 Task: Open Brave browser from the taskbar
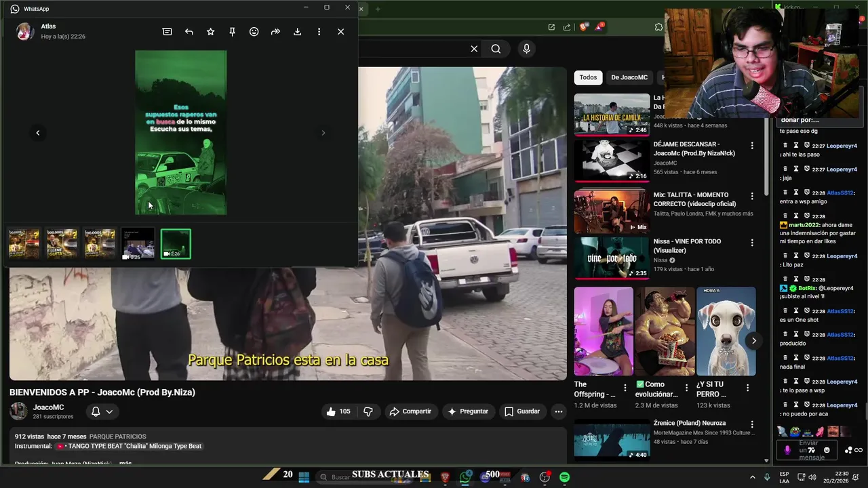[445, 477]
